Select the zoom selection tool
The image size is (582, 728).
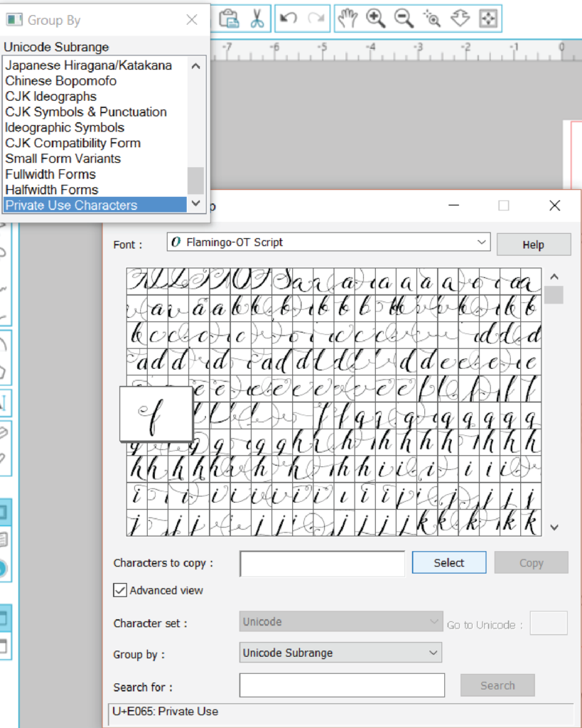432,18
